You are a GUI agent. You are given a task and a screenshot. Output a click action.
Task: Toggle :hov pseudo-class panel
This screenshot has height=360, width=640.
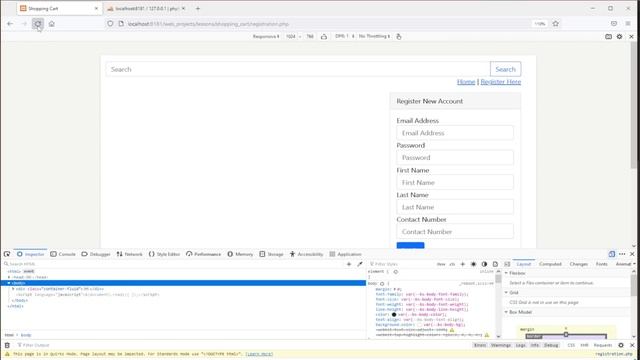click(441, 264)
